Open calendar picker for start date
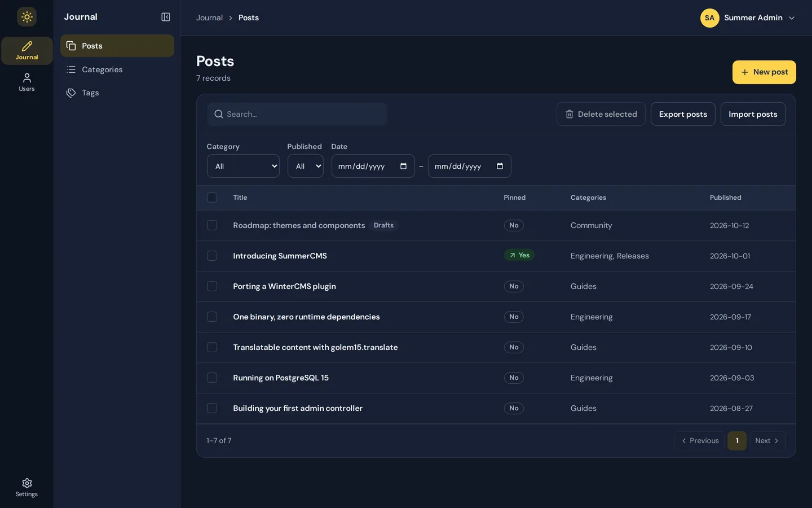 tap(403, 166)
